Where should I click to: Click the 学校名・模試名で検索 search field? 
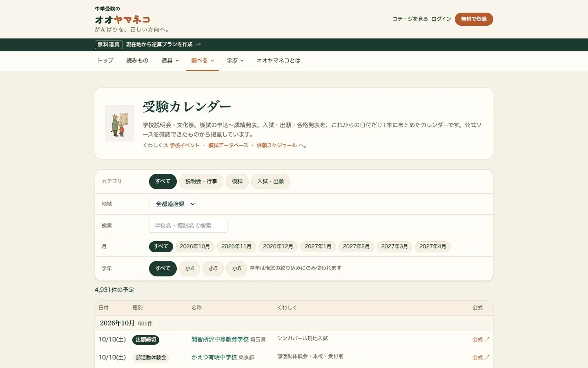(188, 226)
